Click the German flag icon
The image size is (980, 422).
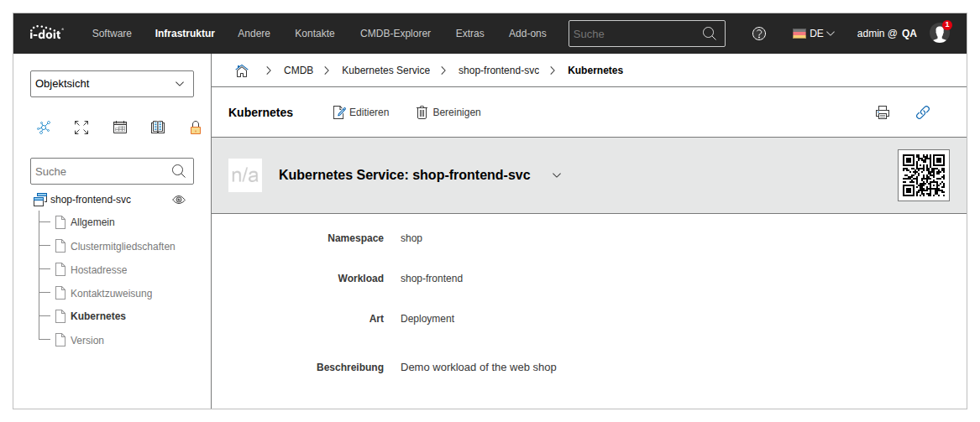coord(799,34)
